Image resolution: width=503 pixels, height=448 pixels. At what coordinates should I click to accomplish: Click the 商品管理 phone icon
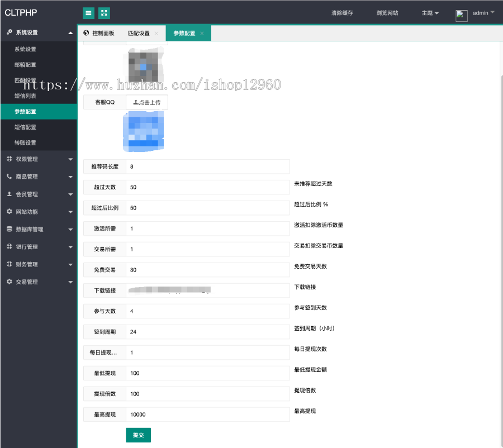click(x=10, y=177)
